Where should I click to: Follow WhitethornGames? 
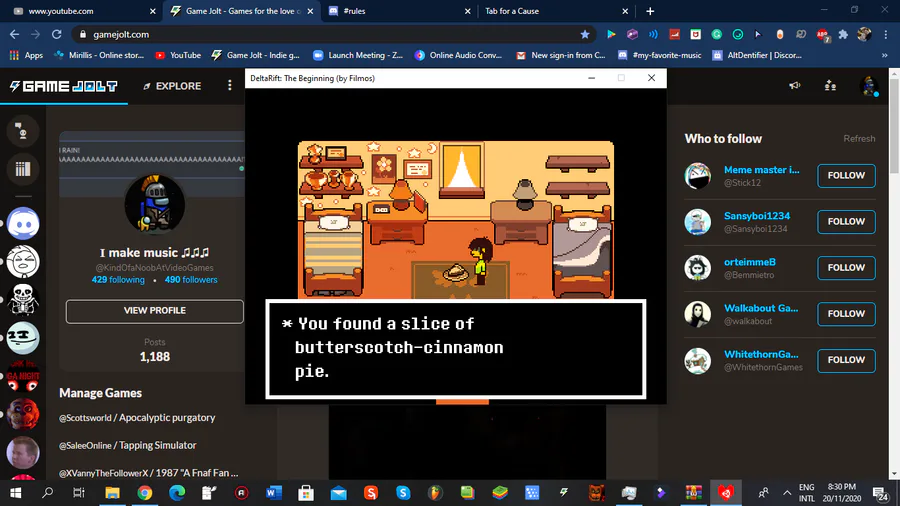[x=846, y=360]
